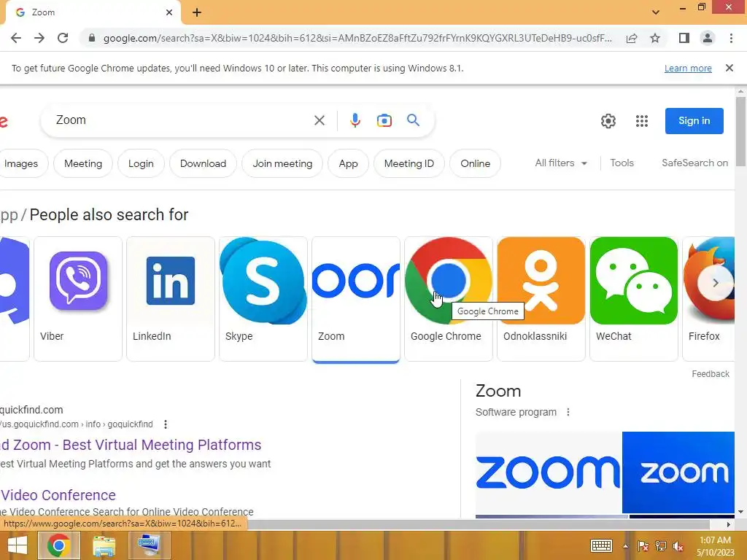747x560 pixels.
Task: Select the Join meeting chip
Action: pyautogui.click(x=282, y=164)
